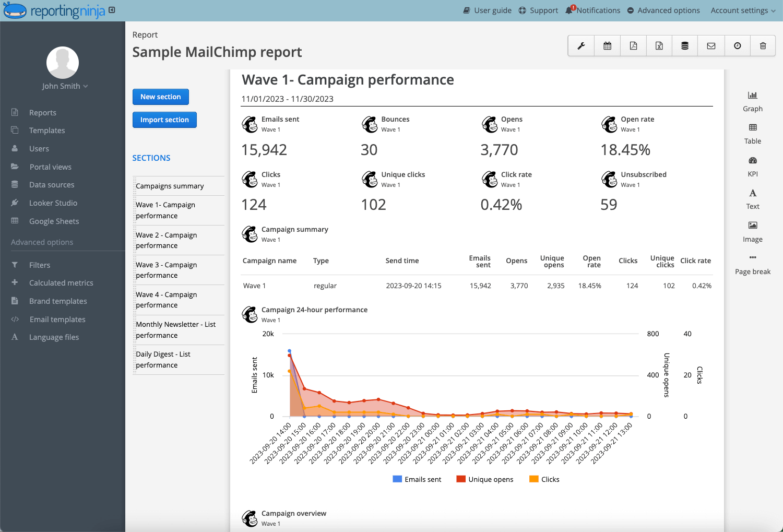Collapse the sidebar using the icon beside the logo

(x=112, y=10)
